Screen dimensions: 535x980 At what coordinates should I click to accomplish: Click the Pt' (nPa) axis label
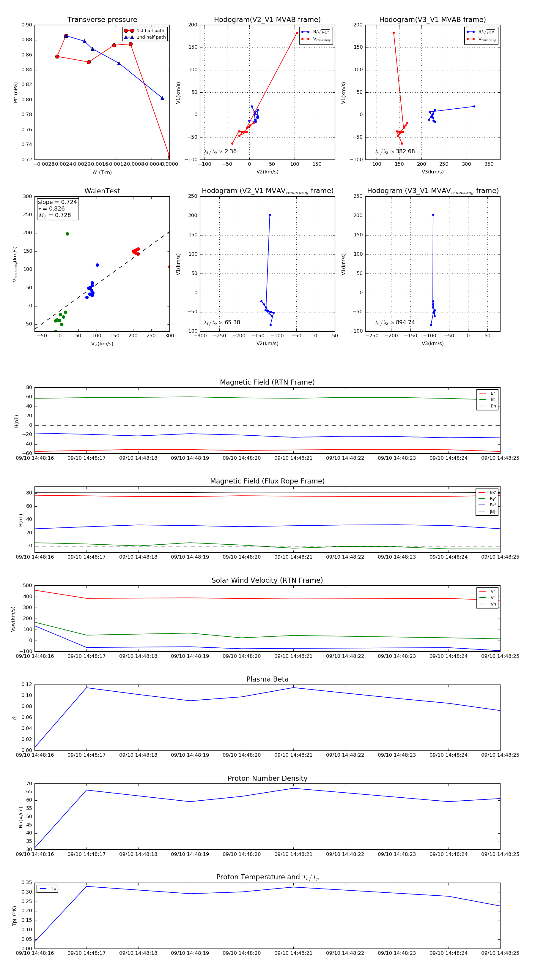16,92
